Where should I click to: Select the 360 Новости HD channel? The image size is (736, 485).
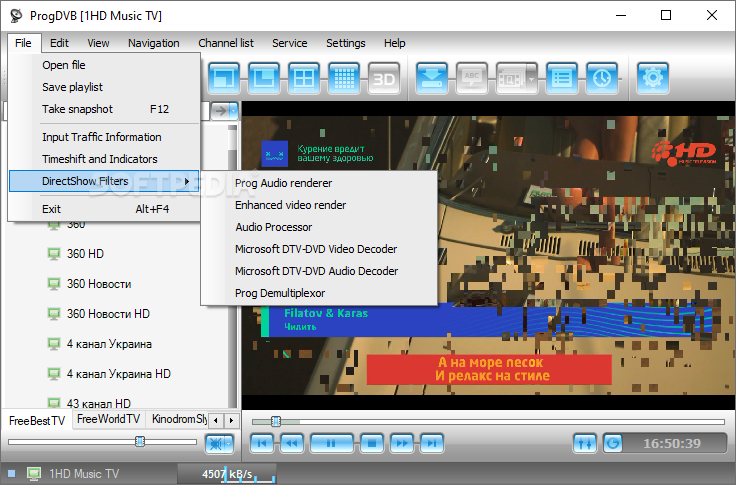click(108, 314)
